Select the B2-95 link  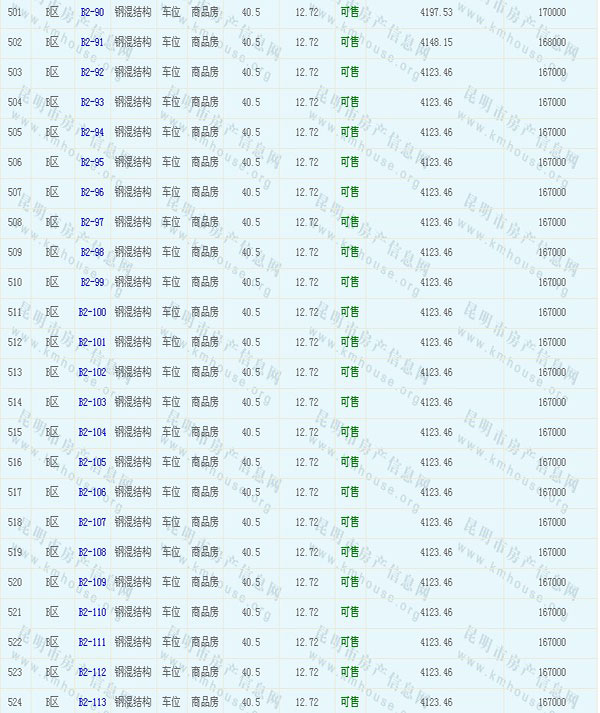92,162
